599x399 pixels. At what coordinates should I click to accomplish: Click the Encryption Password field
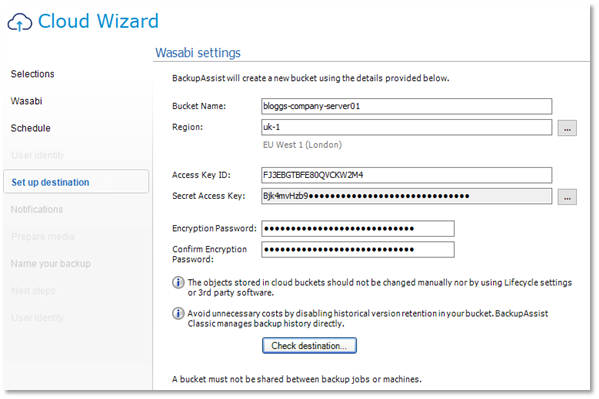(x=358, y=229)
